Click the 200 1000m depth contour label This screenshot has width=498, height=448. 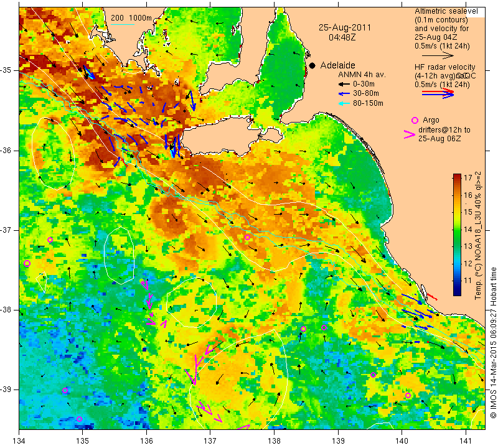coord(131,18)
